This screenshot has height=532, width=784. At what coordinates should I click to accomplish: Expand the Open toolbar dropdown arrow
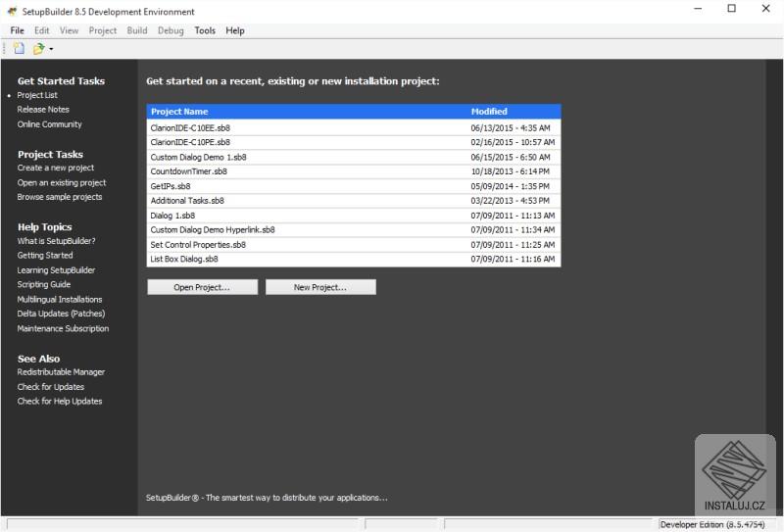(x=51, y=49)
